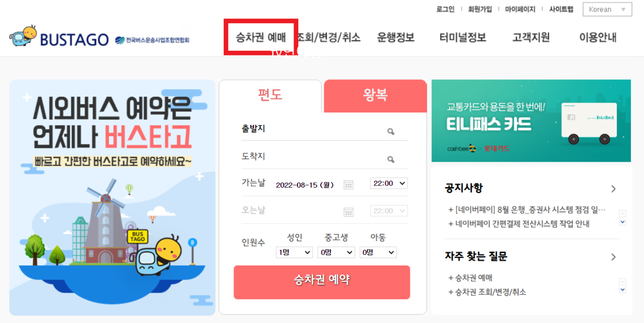Open arrival terminal search magnifier icon
This screenshot has width=644, height=323.
tap(390, 159)
